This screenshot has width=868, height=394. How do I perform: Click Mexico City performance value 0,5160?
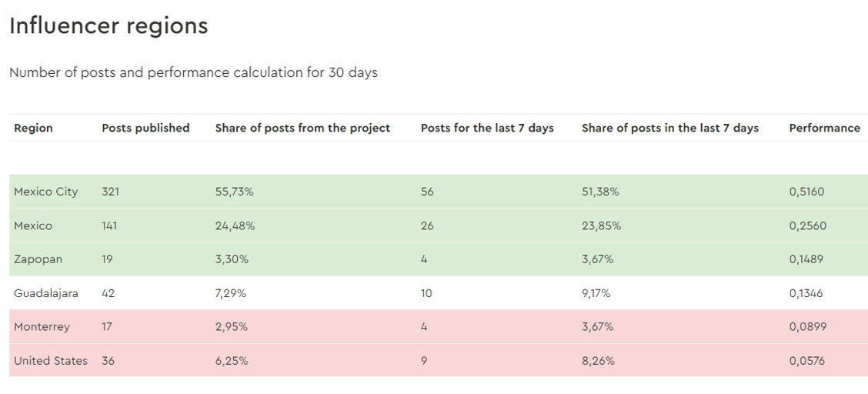coord(806,192)
